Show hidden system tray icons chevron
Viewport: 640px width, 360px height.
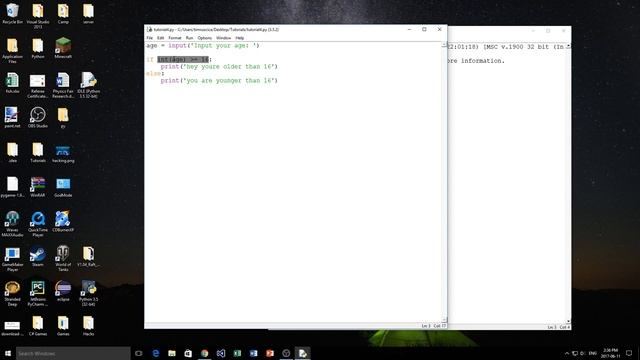[567, 353]
